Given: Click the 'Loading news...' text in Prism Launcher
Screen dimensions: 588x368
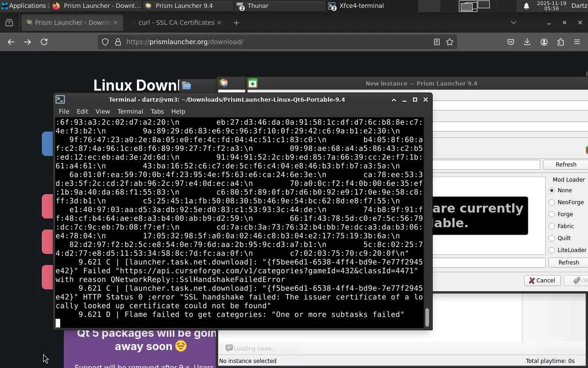Looking at the screenshot, I should (255, 349).
